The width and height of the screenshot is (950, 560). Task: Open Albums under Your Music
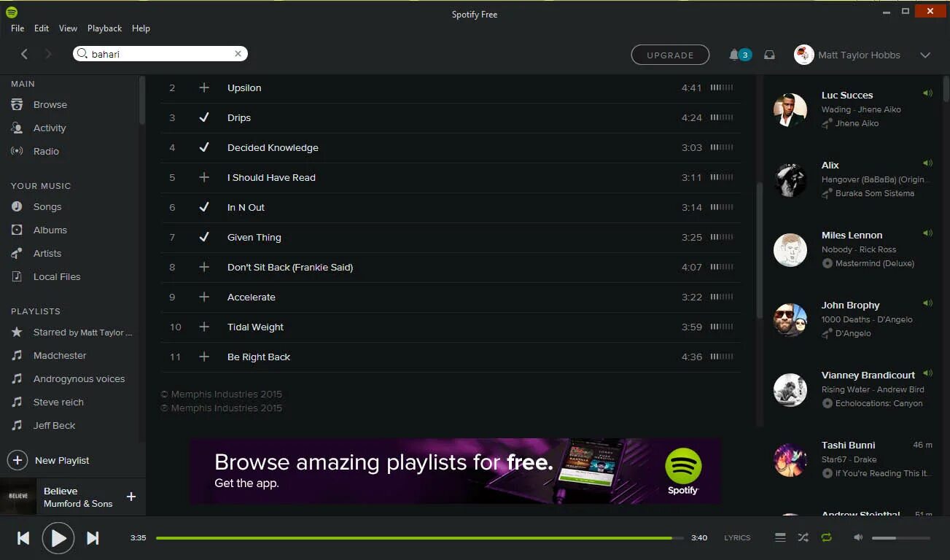tap(50, 230)
